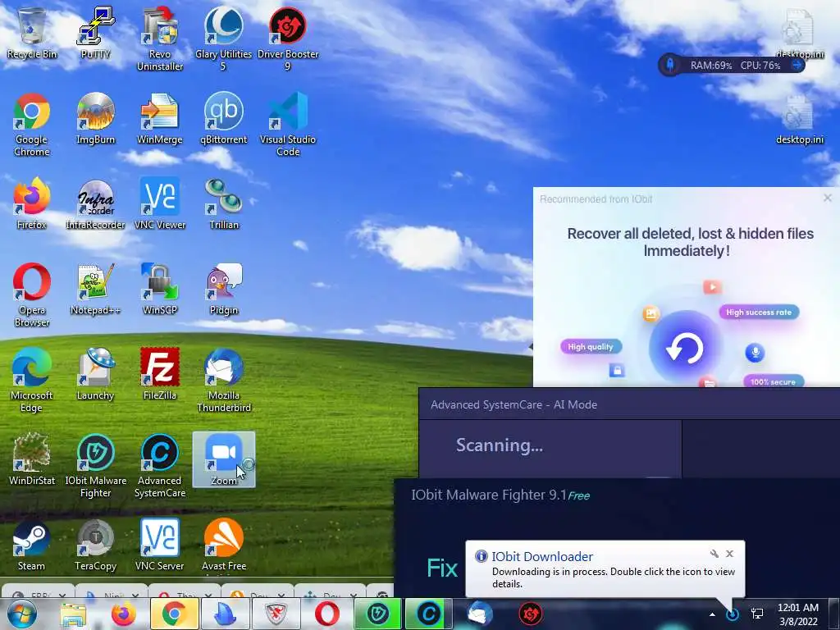The width and height of the screenshot is (840, 630).
Task: Select the qBittorrent desktop icon
Action: (x=223, y=119)
